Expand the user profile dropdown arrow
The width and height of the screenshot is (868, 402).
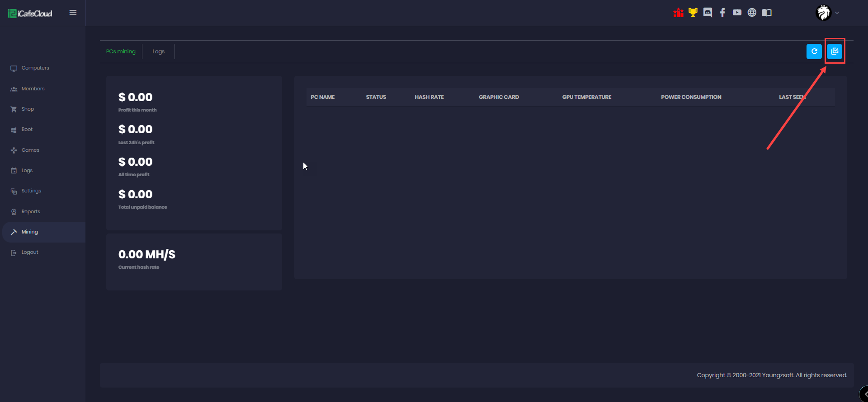tap(837, 13)
